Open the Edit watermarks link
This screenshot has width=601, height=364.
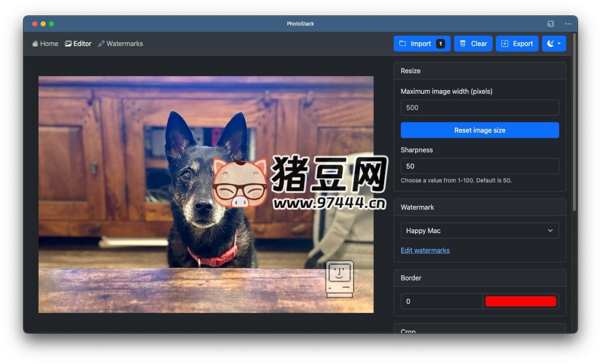point(425,250)
